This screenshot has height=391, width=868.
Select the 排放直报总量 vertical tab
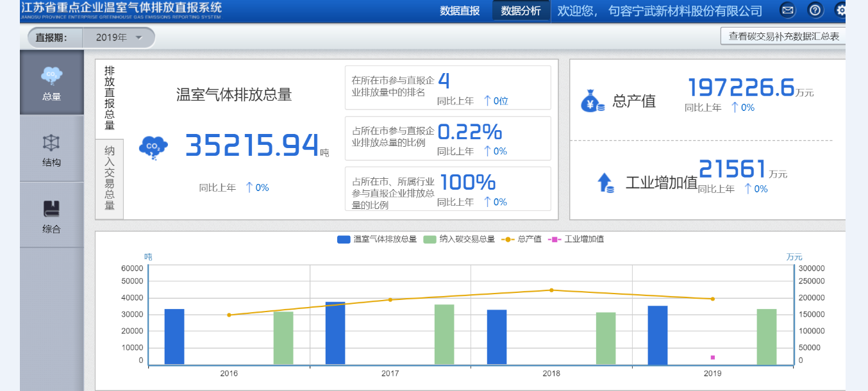[x=109, y=98]
